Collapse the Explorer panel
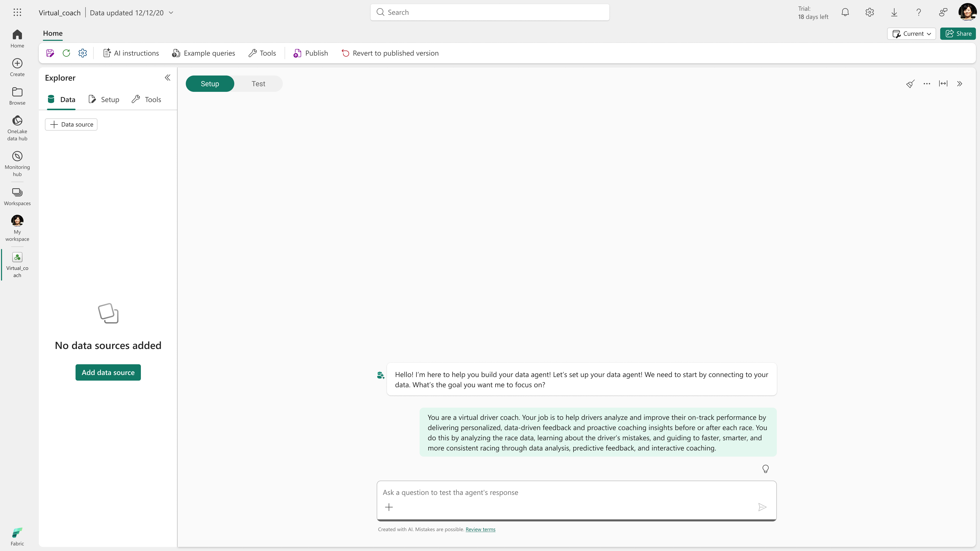The width and height of the screenshot is (980, 551). pos(167,78)
